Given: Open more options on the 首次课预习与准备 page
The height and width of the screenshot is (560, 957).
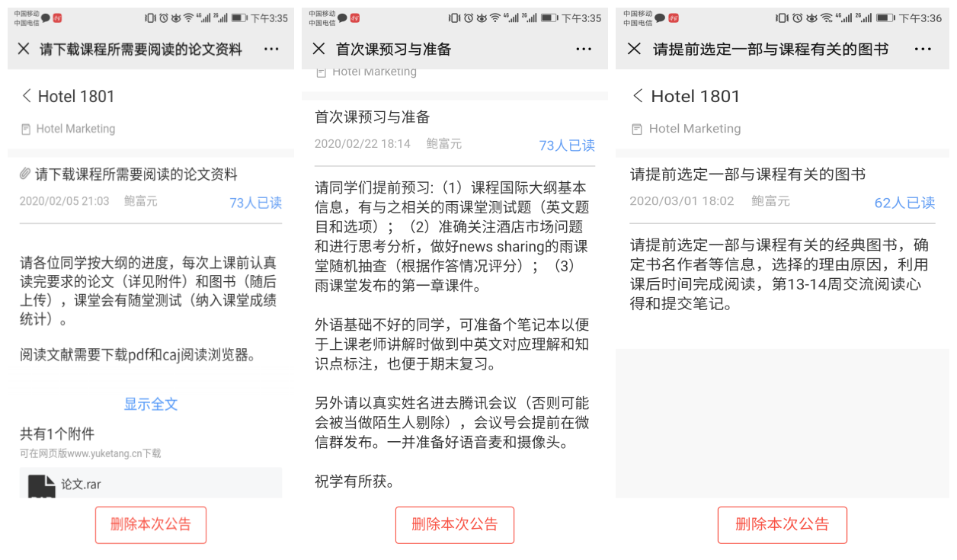Looking at the screenshot, I should (x=584, y=49).
